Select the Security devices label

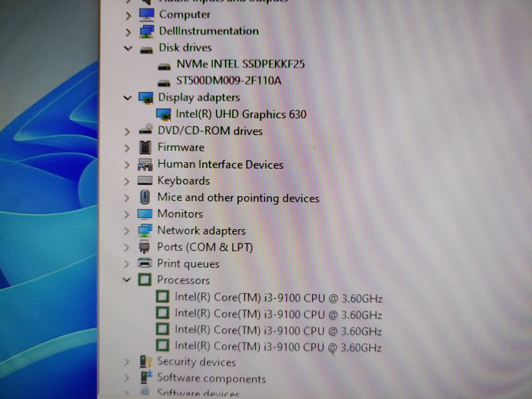point(197,362)
